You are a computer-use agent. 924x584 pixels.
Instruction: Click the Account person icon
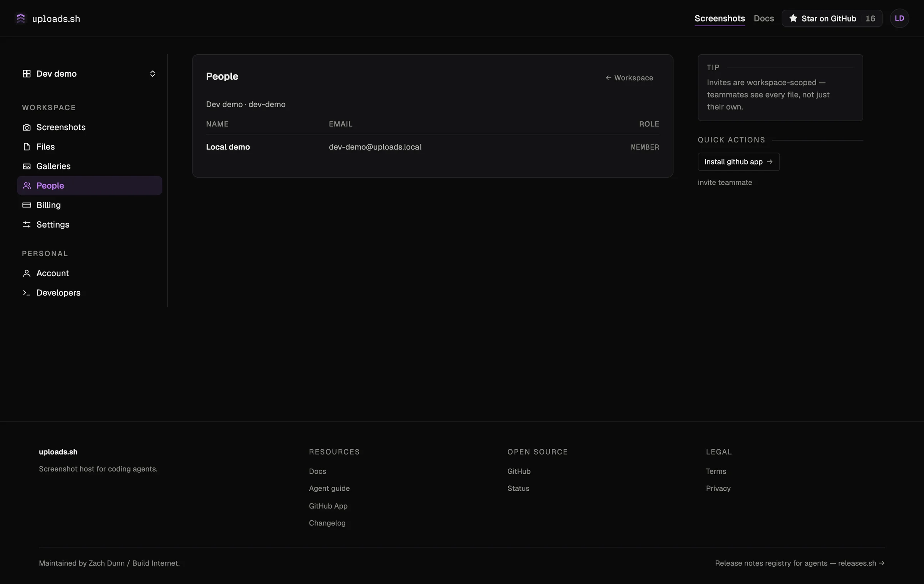coord(27,273)
